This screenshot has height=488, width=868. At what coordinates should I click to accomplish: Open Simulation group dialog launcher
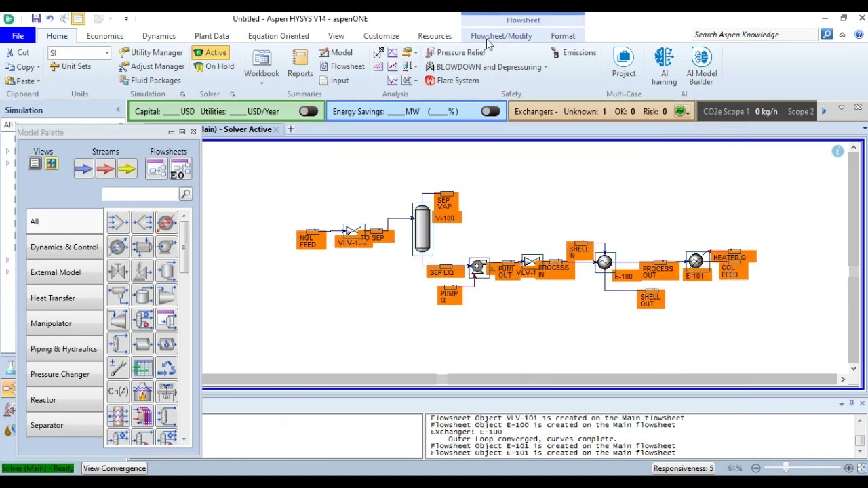(182, 94)
